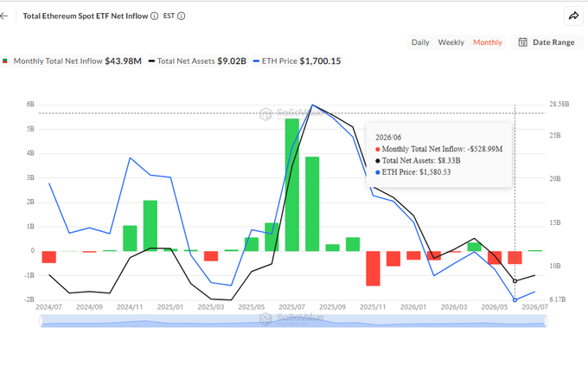
Task: Click the -2B left axis label
Action: point(29,299)
